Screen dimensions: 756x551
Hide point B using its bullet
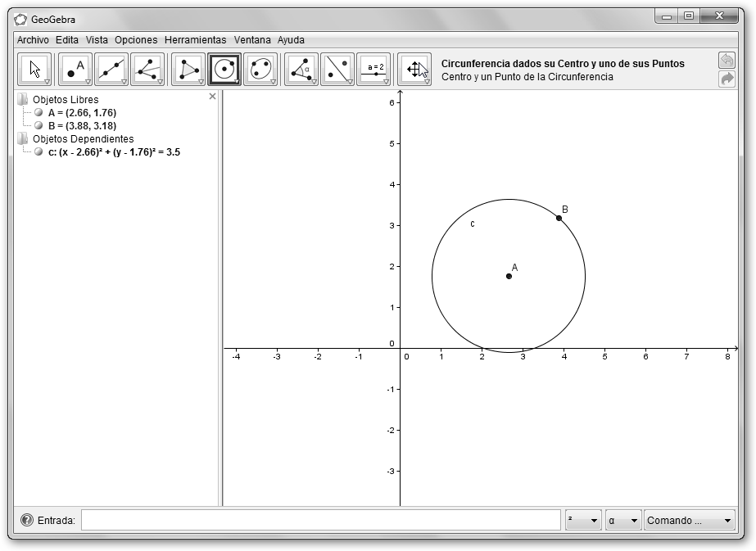[x=38, y=126]
